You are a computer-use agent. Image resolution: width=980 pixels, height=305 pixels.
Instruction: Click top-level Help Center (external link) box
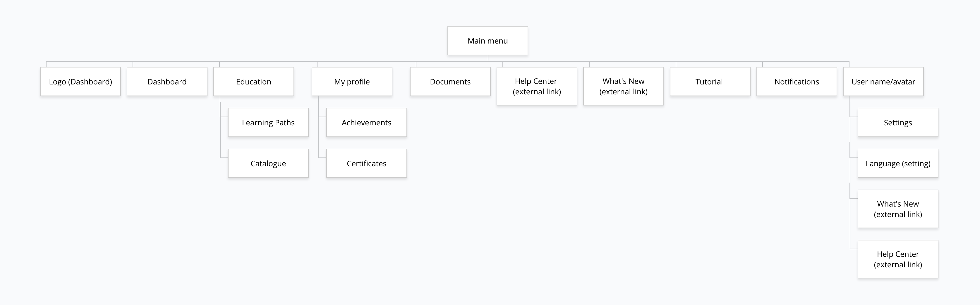coord(537,86)
